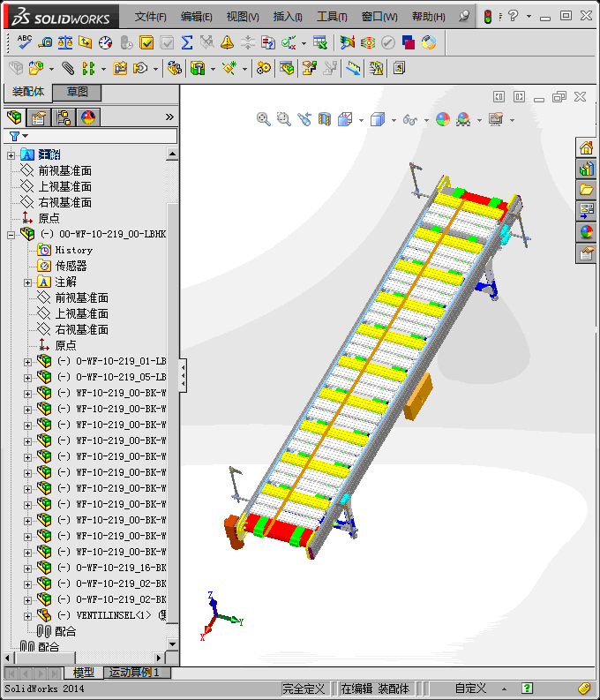Image resolution: width=600 pixels, height=700 pixels.
Task: Select the Measure tape tool
Action: click(45, 42)
